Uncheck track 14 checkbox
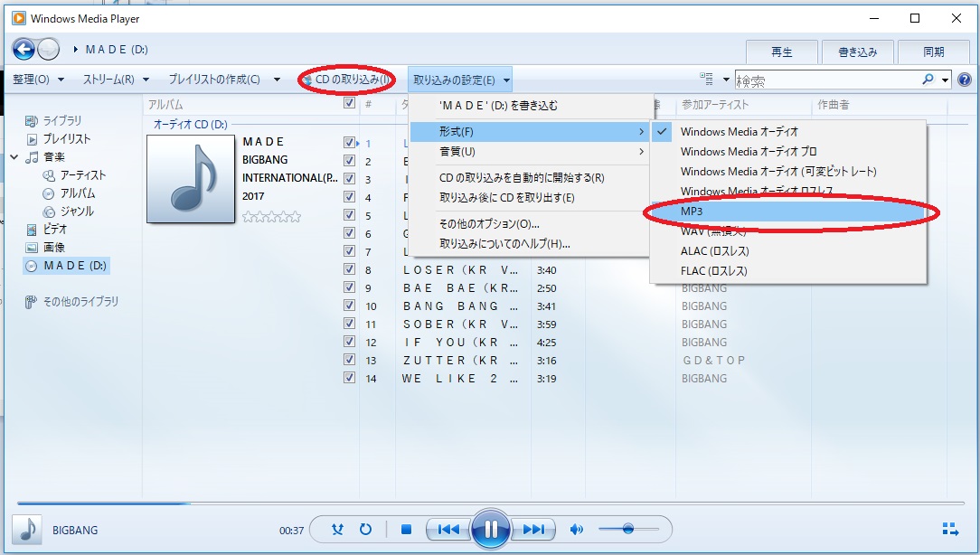The height and width of the screenshot is (555, 980). [349, 378]
